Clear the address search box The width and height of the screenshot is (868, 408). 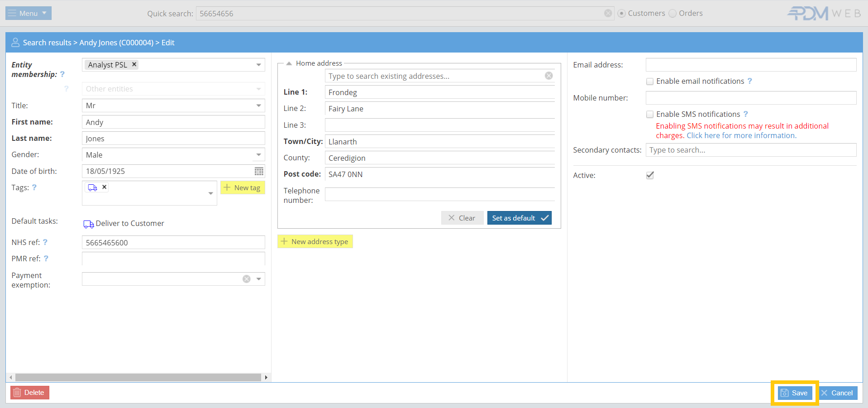[548, 76]
